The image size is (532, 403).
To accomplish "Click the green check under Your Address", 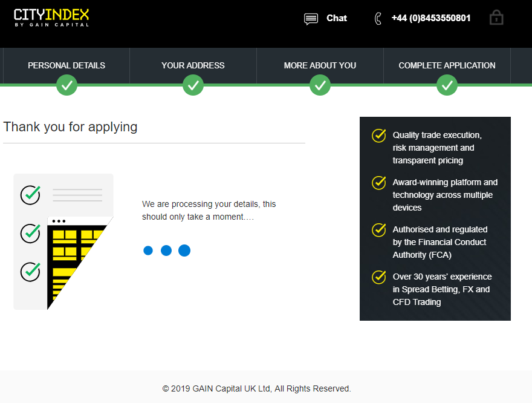I will point(193,85).
